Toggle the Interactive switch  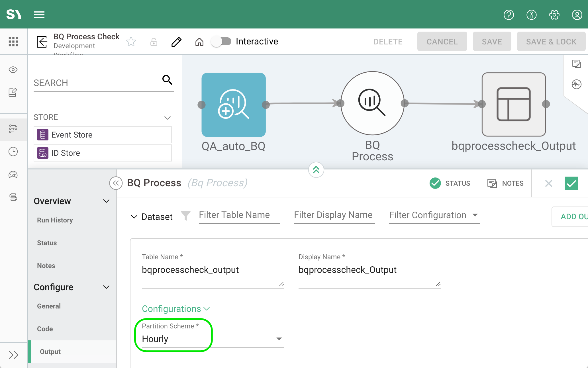tap(222, 42)
